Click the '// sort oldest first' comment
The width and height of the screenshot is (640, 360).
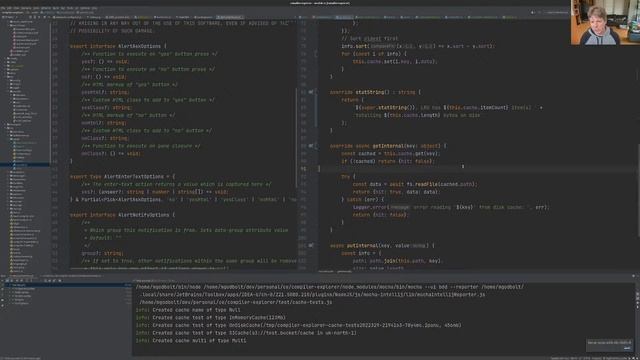369,39
